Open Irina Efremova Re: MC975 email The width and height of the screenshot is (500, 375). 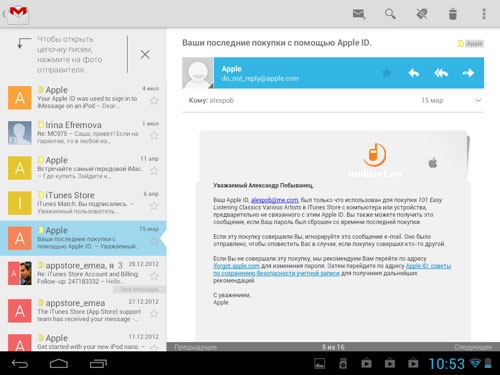pos(83,133)
